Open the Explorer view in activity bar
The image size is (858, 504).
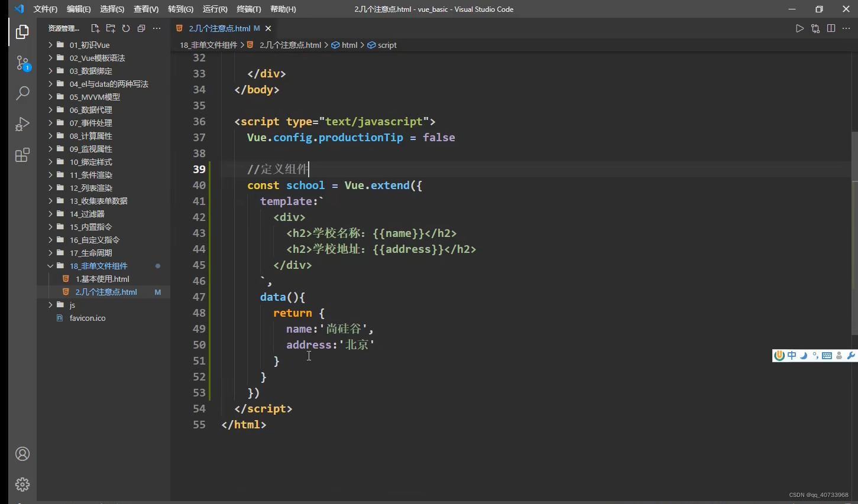coord(22,32)
